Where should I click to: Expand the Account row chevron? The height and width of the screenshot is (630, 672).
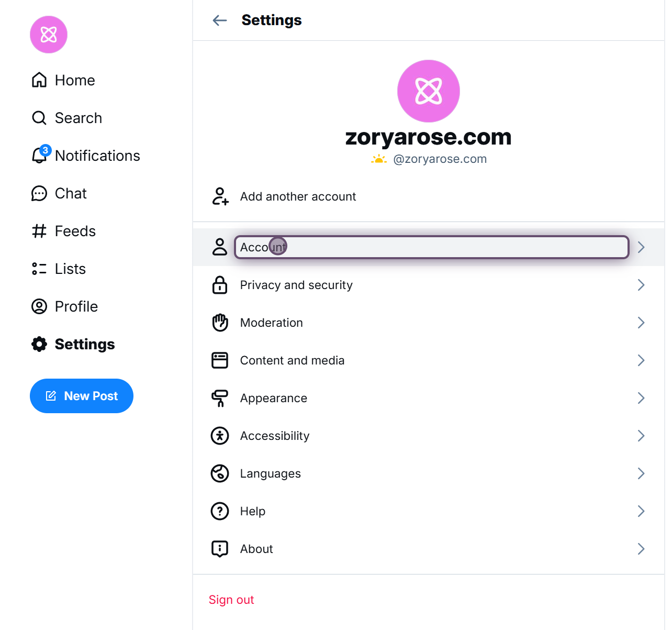pyautogui.click(x=641, y=247)
